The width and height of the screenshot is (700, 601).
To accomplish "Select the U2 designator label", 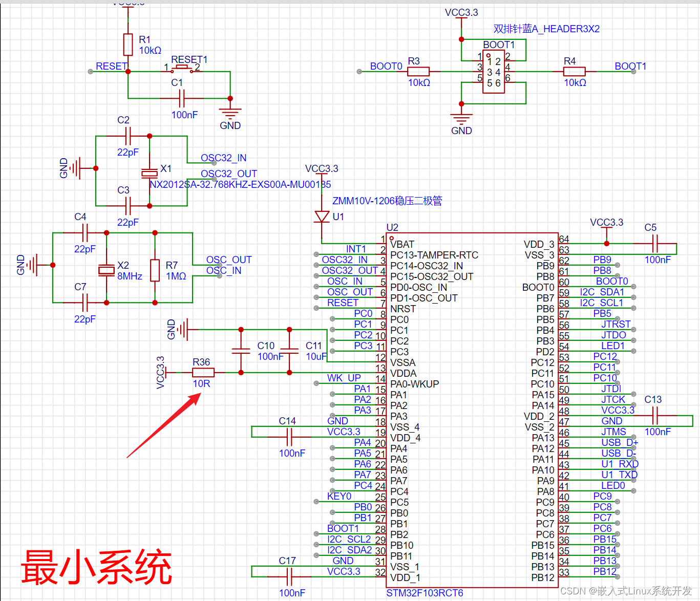I will point(392,227).
